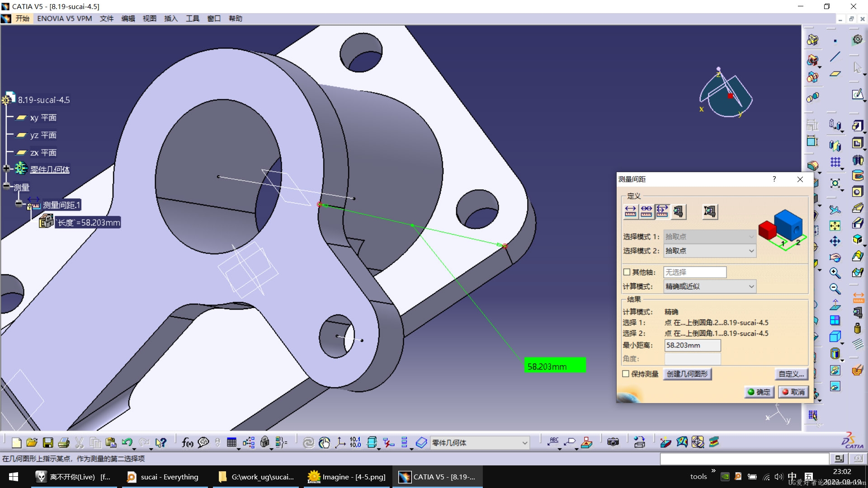Viewport: 868px width, 488px height.
Task: Click the Rotate view icon
Action: (x=835, y=258)
